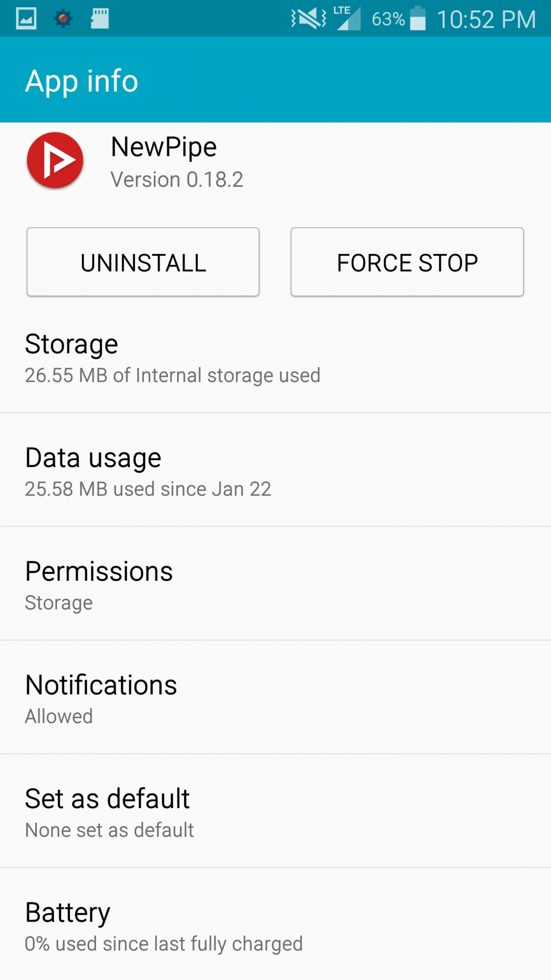Open the Storage settings entry
Viewport: 551px width, 980px height.
pyautogui.click(x=275, y=358)
